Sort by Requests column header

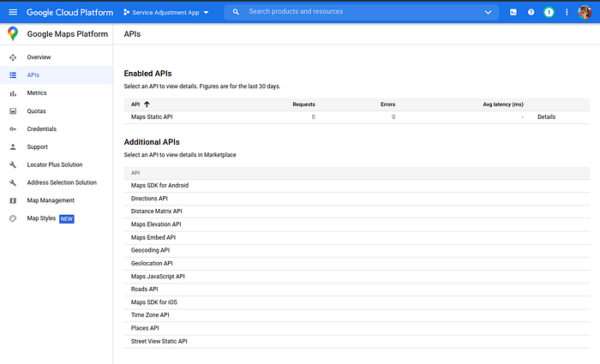point(303,104)
